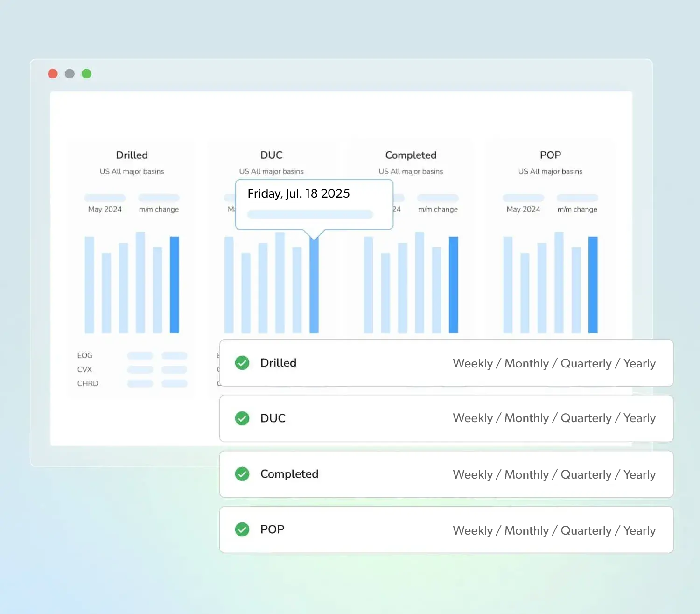The width and height of the screenshot is (700, 614).
Task: Click the green check icon beside Drilled
Action: [x=242, y=363]
